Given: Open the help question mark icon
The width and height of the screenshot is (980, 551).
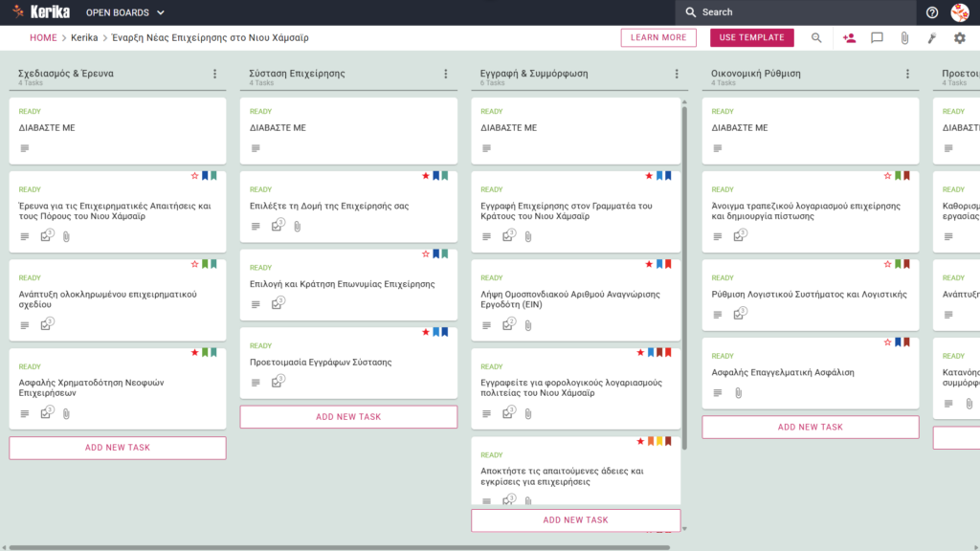Looking at the screenshot, I should pos(932,12).
